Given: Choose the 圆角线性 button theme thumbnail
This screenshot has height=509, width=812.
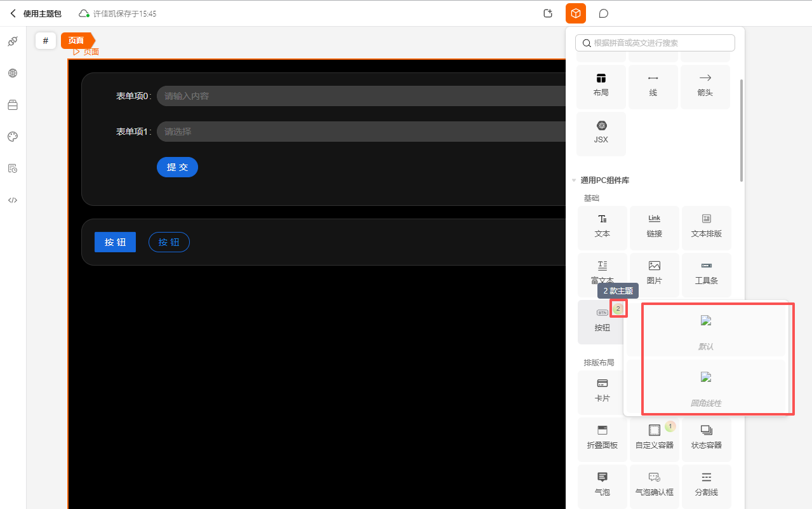Looking at the screenshot, I should (705, 387).
